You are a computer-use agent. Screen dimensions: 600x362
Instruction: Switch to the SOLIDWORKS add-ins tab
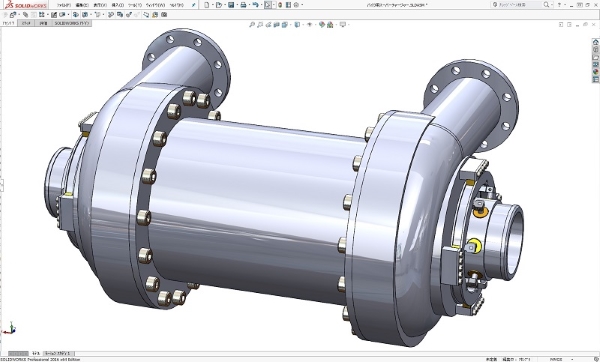pos(71,23)
